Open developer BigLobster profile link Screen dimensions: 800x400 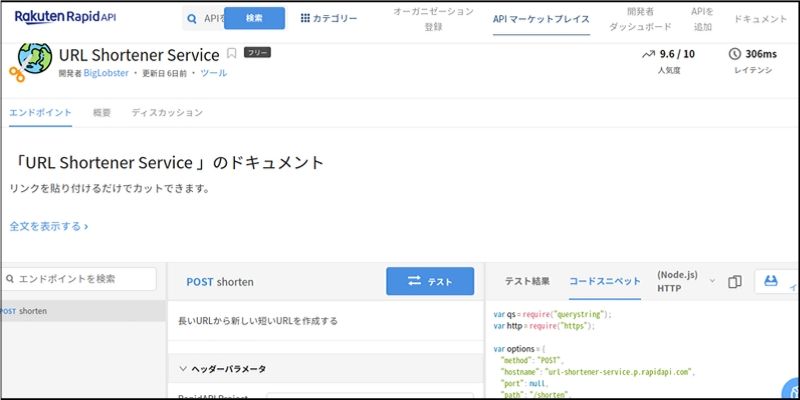pyautogui.click(x=106, y=73)
